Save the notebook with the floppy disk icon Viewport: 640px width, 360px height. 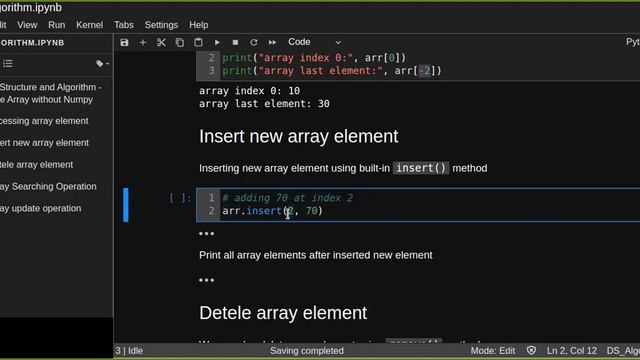coord(124,42)
